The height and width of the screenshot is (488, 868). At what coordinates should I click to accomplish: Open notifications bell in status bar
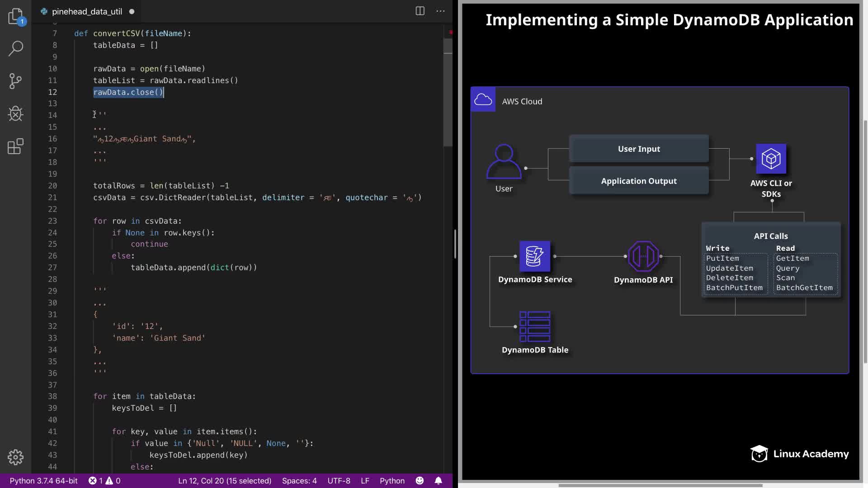point(438,481)
